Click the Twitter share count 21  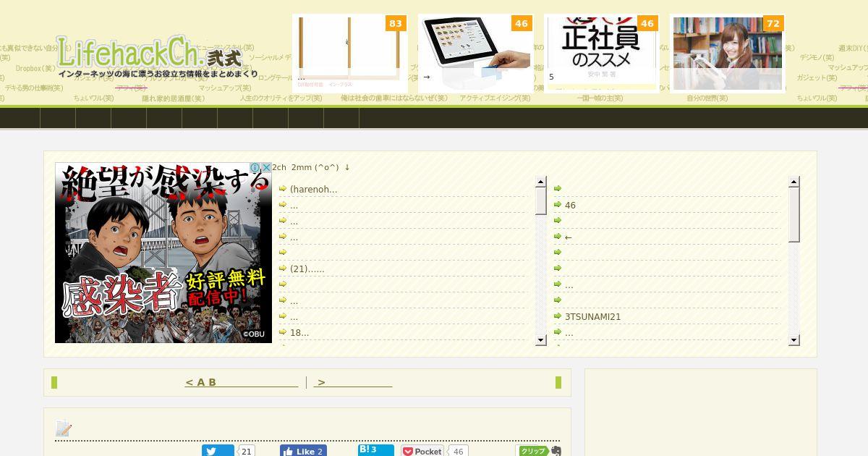coord(246,451)
